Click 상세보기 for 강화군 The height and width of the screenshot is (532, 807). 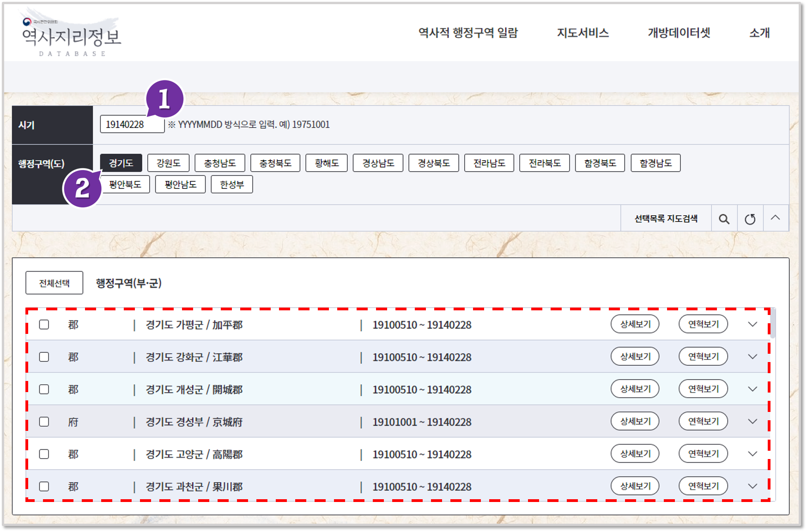click(x=635, y=357)
